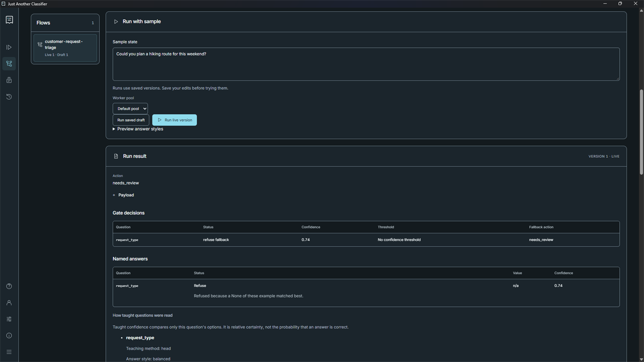Click the scrollbar down arrow
The height and width of the screenshot is (362, 644).
[x=641, y=359]
